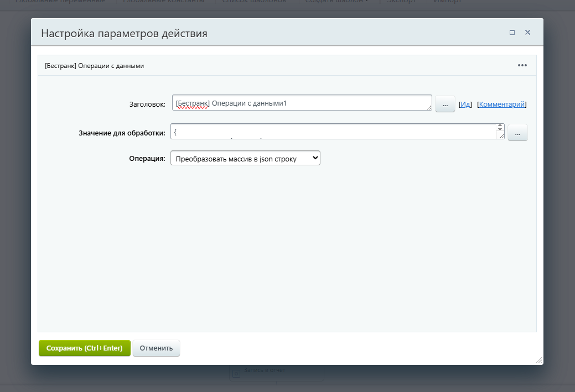Click the "..." icon beside the Заголовок field
This screenshot has width=575, height=392.
click(x=444, y=103)
